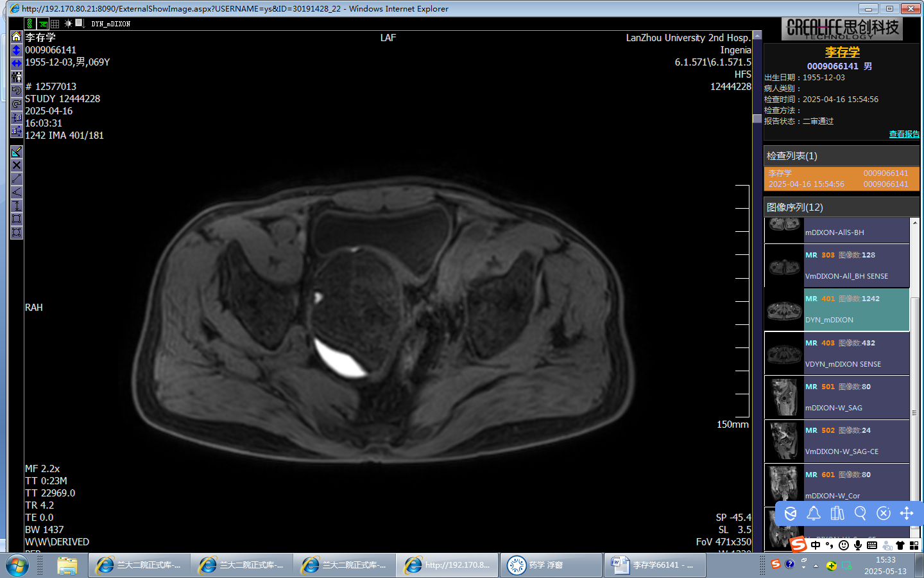This screenshot has width=924, height=578.
Task: Select the orange 李存学 exam list entry
Action: click(x=841, y=179)
